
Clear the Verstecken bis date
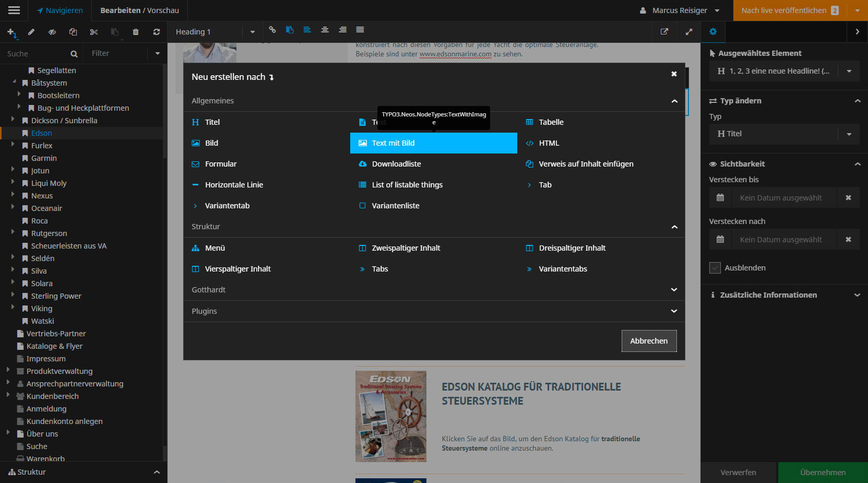coord(848,198)
